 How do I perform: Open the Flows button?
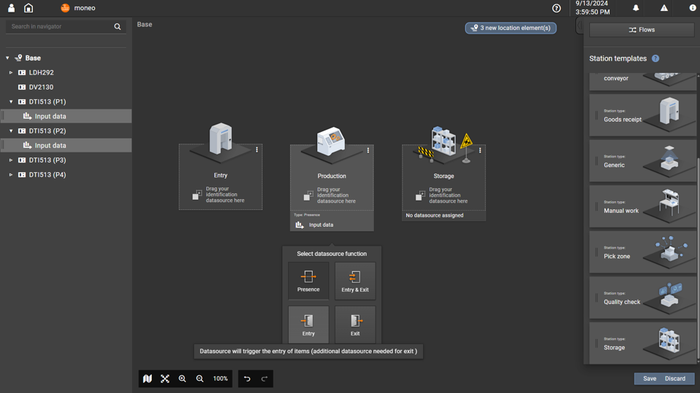tap(642, 30)
